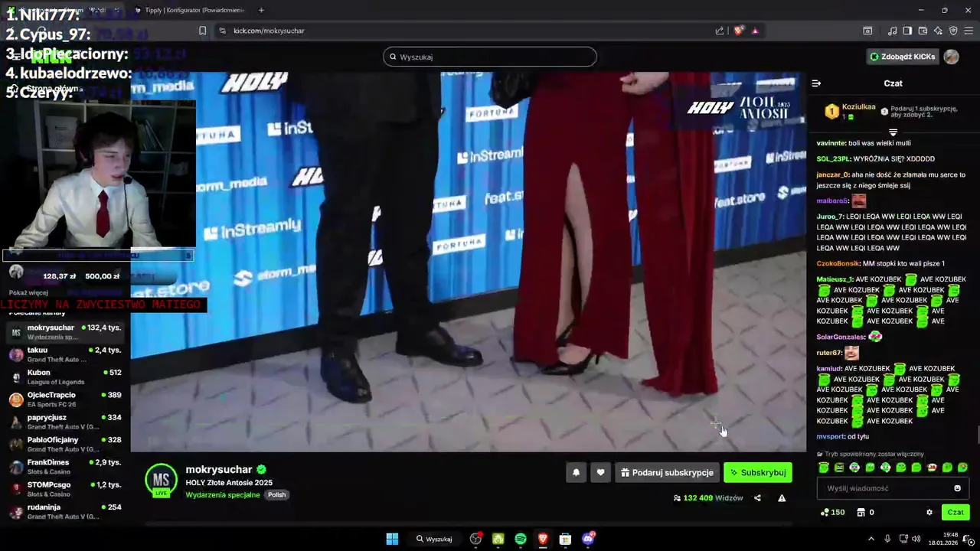Open Brave hamburger menu
980x551 pixels.
coord(969,31)
